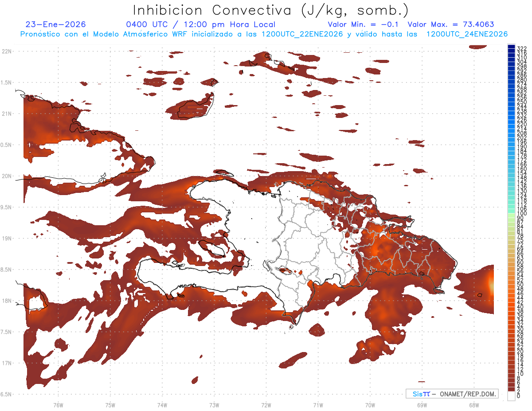Click the '22N' latitude label
Image resolution: width=532 pixels, height=411 pixels.
[6, 51]
